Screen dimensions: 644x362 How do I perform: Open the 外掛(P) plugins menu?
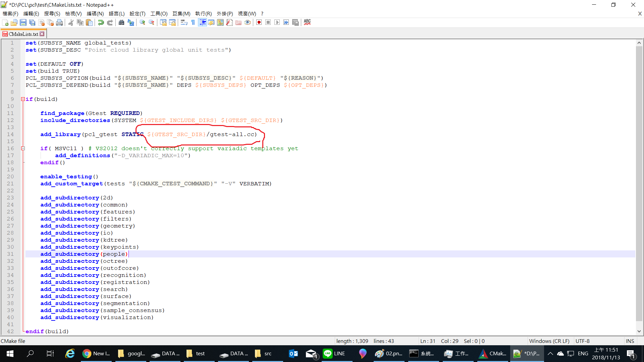click(x=224, y=14)
